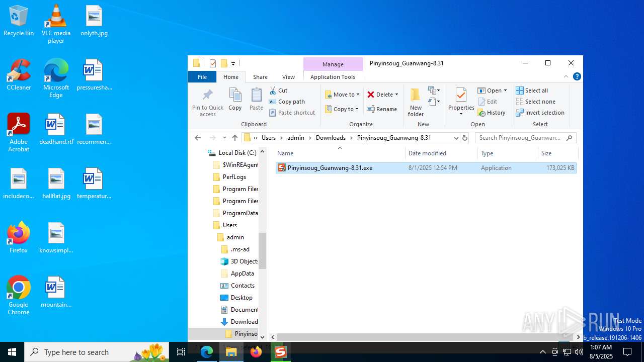Open Microsoft Edge from taskbar
The width and height of the screenshot is (644, 362).
[207, 352]
